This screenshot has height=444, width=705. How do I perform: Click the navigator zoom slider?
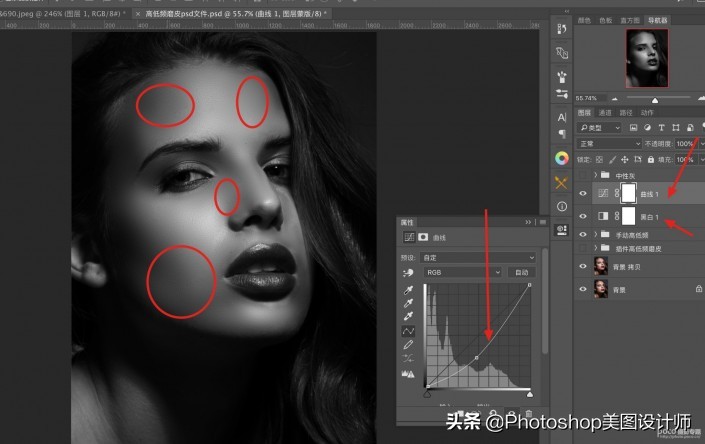tap(655, 99)
